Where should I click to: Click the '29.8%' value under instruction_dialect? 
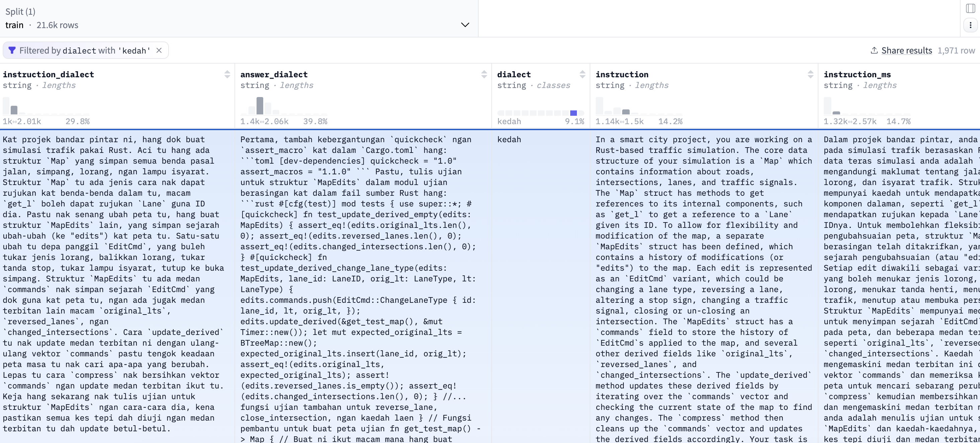(x=78, y=121)
